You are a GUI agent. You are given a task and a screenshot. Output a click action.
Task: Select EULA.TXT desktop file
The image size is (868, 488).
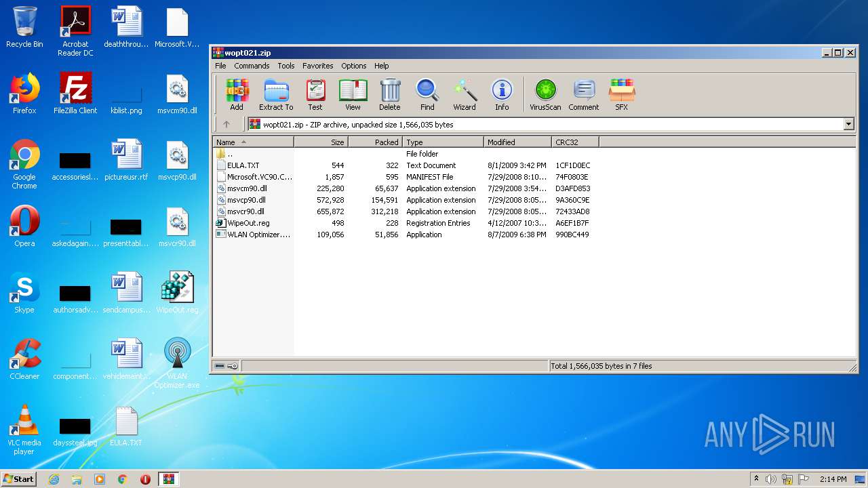pyautogui.click(x=126, y=426)
